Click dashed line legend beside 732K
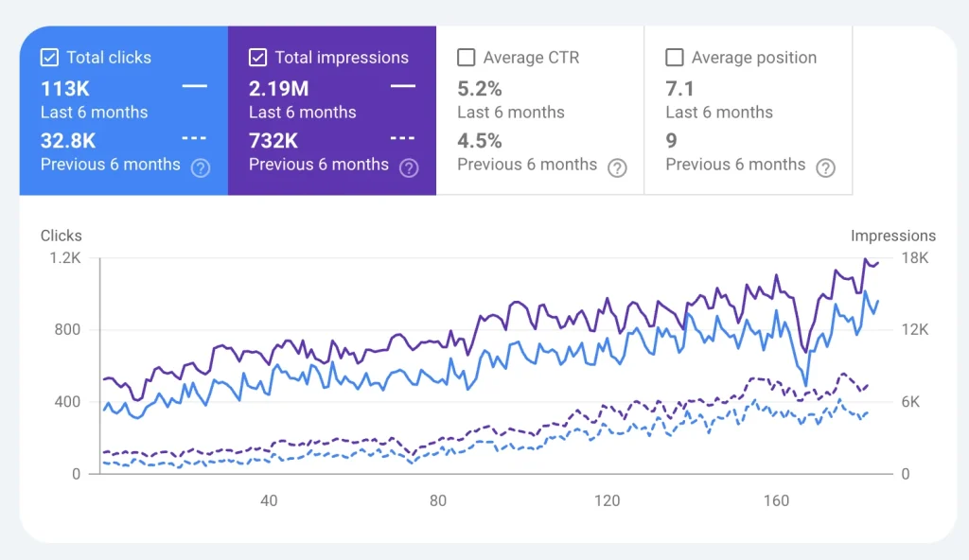This screenshot has width=969, height=560. pos(402,138)
